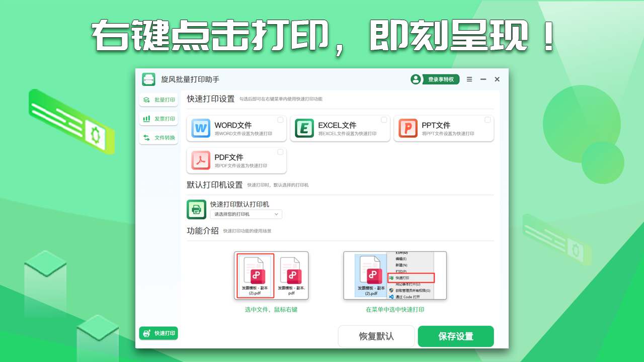Click the 快速打印 printer icon at bottom left
Screen dimensions: 644x362
(146, 333)
